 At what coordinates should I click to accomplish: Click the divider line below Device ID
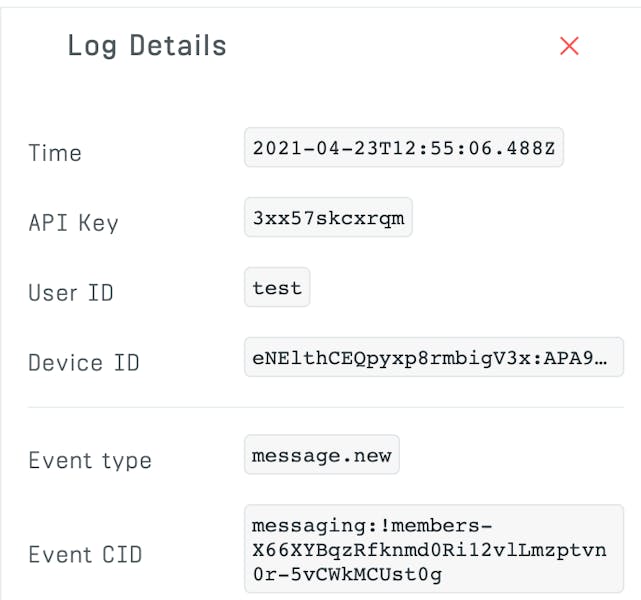click(326, 407)
